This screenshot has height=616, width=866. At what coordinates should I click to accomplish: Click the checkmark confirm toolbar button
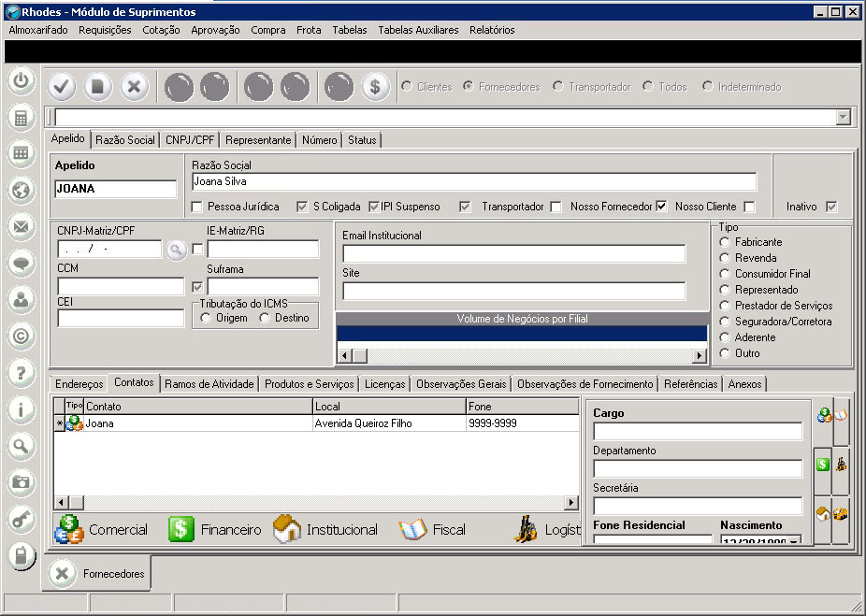click(x=62, y=87)
